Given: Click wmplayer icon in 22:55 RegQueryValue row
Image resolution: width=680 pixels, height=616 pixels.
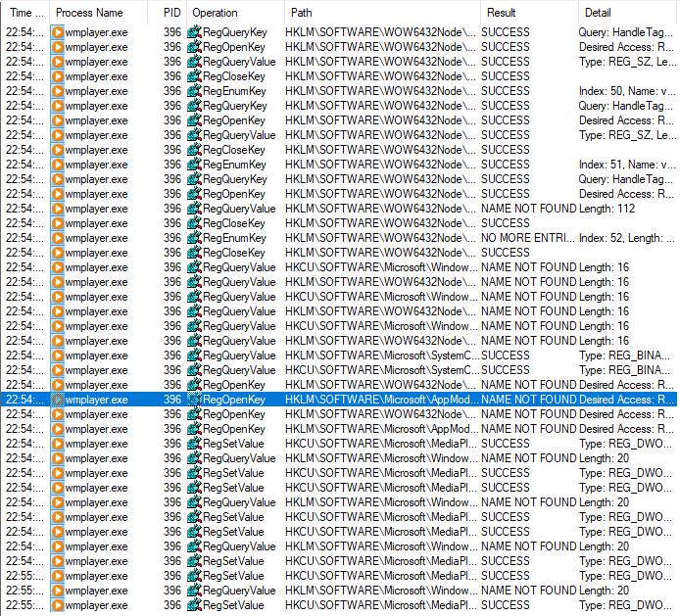Looking at the screenshot, I should pos(57,591).
